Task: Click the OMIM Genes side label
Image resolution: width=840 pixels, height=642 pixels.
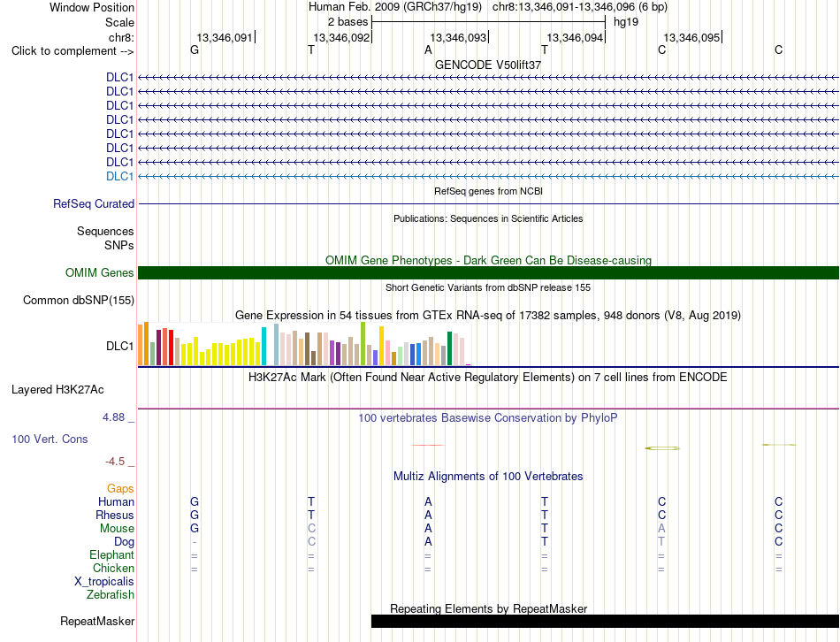Action: click(x=100, y=272)
